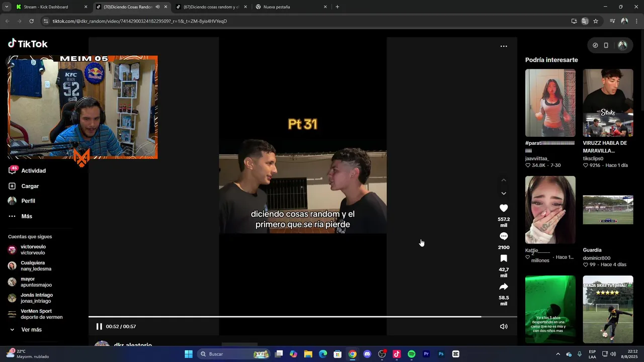Seek on the video progress bar

point(303,317)
